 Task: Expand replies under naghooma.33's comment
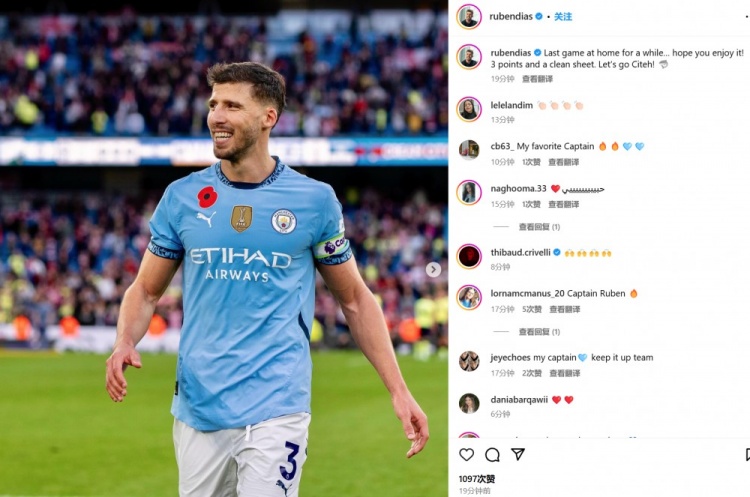tap(540, 227)
